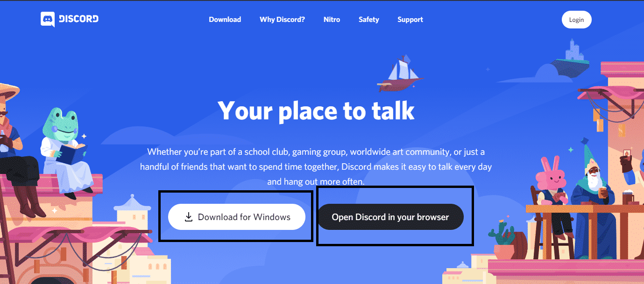Select Safety in the top navigation
Screen dimensions: 644x284
[x=368, y=20]
